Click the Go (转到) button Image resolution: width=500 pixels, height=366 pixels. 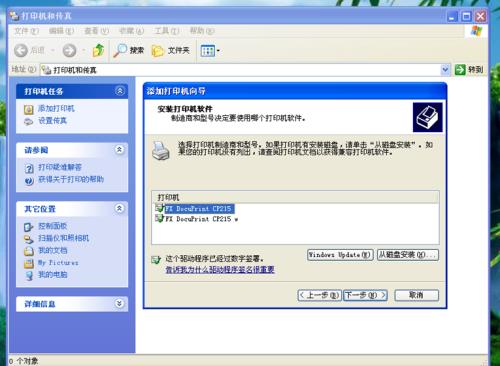click(469, 70)
